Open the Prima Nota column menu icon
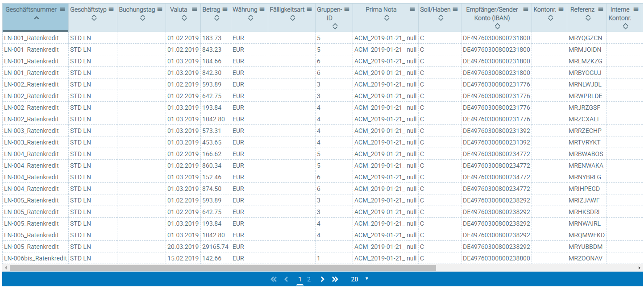This screenshot has width=644, height=289. pyautogui.click(x=412, y=9)
